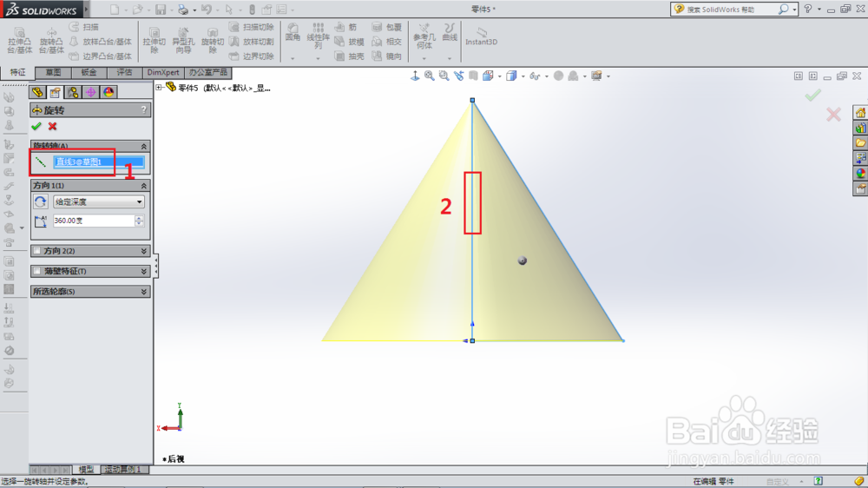
Task: Choose the Intersect (相交) tool
Action: coord(386,42)
